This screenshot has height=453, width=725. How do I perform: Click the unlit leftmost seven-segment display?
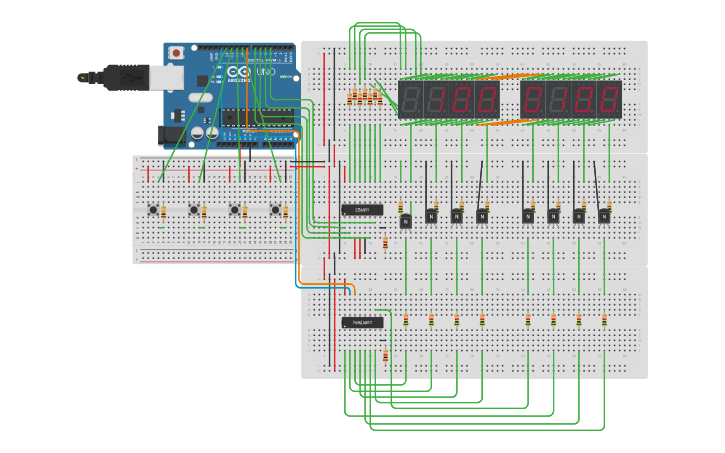[411, 99]
